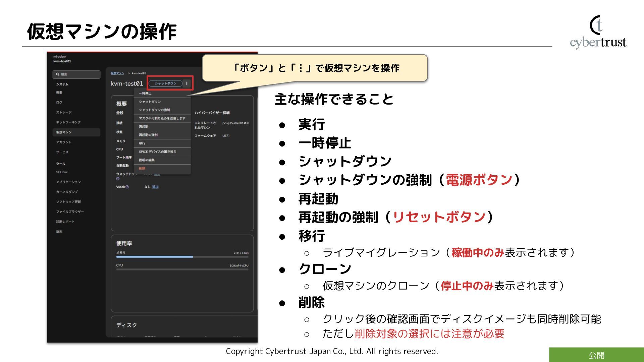Select マスク不可割り込みを送信します menu entry
Screen dimensions: 644x362
click(162, 118)
